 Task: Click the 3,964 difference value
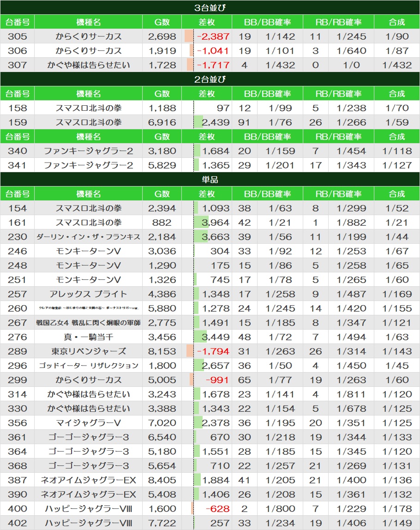click(x=215, y=223)
